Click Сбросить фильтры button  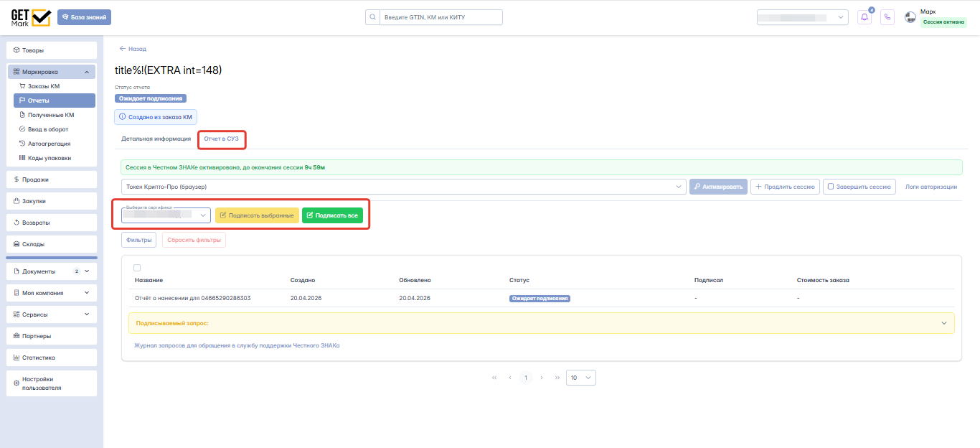(x=194, y=240)
